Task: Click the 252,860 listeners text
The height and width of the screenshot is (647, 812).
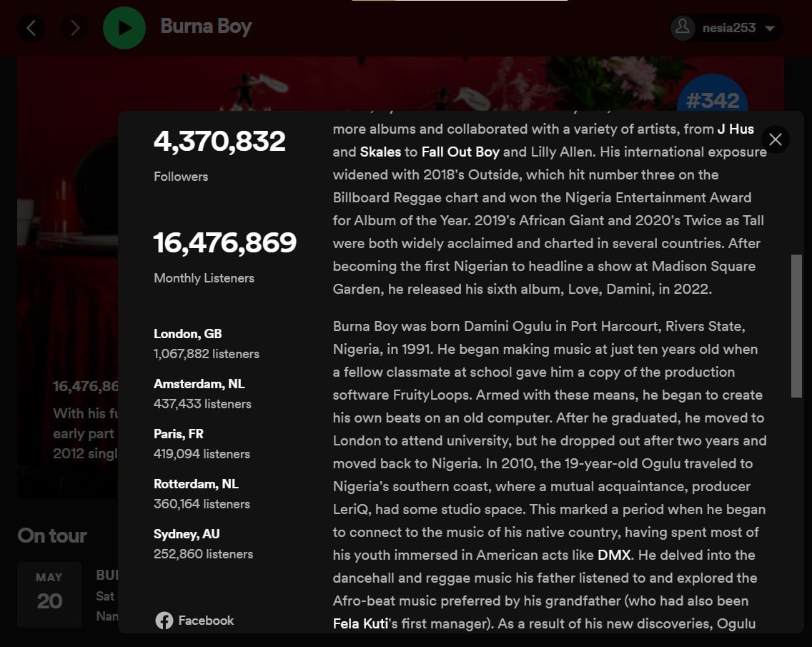Action: pos(203,554)
